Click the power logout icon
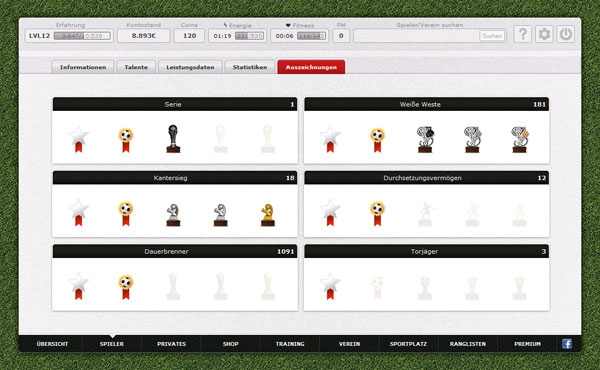600x370 pixels. coord(566,34)
